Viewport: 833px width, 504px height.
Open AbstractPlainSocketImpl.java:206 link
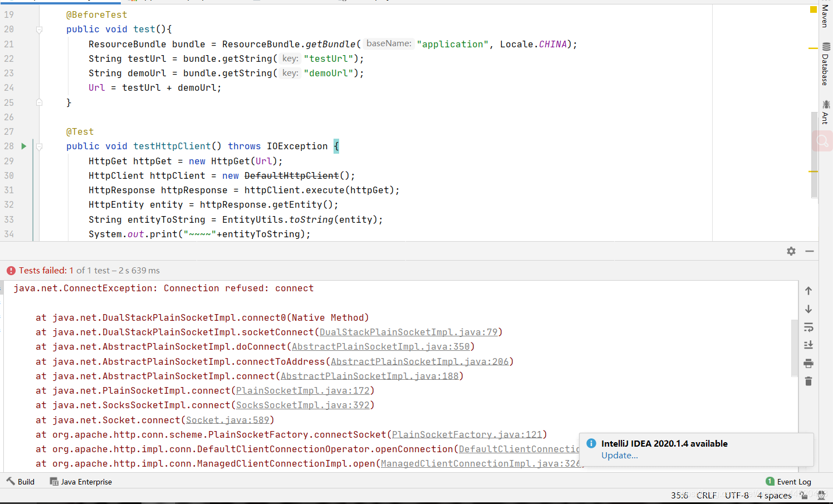point(420,362)
